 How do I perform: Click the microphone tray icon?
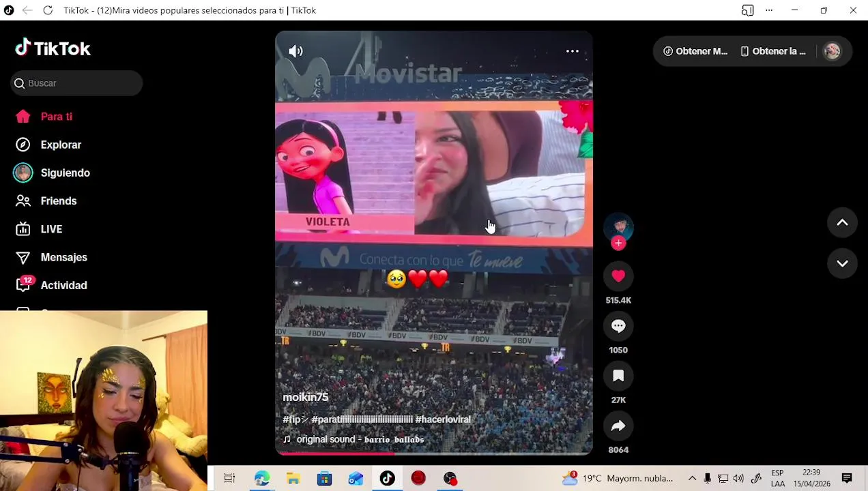(708, 478)
